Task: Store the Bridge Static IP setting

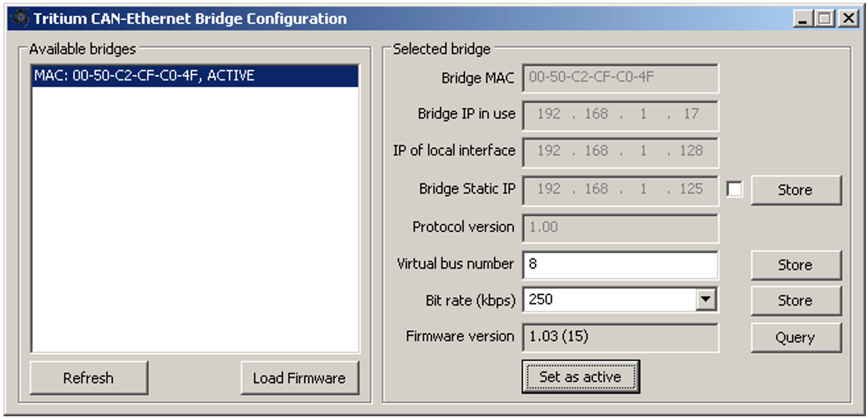Action: [796, 190]
